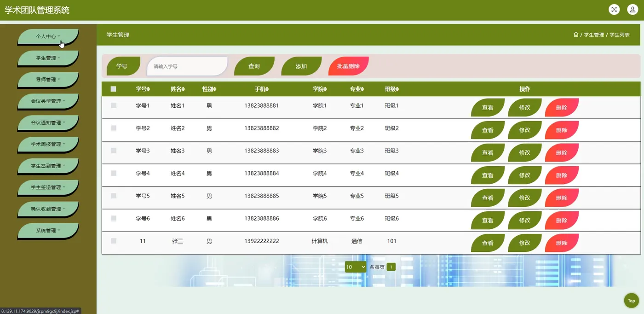Sort table by 姓名 column arrows

coord(183,89)
